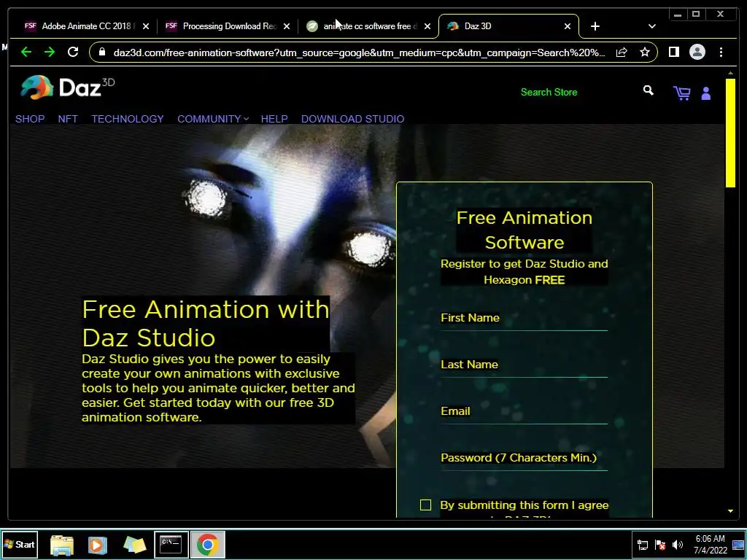Screen dimensions: 747x560
Task: Open Chrome's three-dot menu
Action: coord(721,52)
